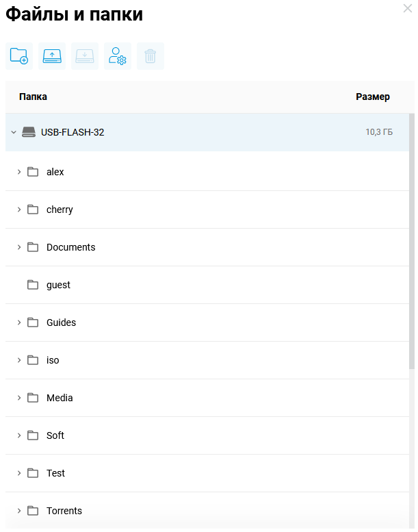Click the trash delete icon
This screenshot has height=532, width=418.
151,56
